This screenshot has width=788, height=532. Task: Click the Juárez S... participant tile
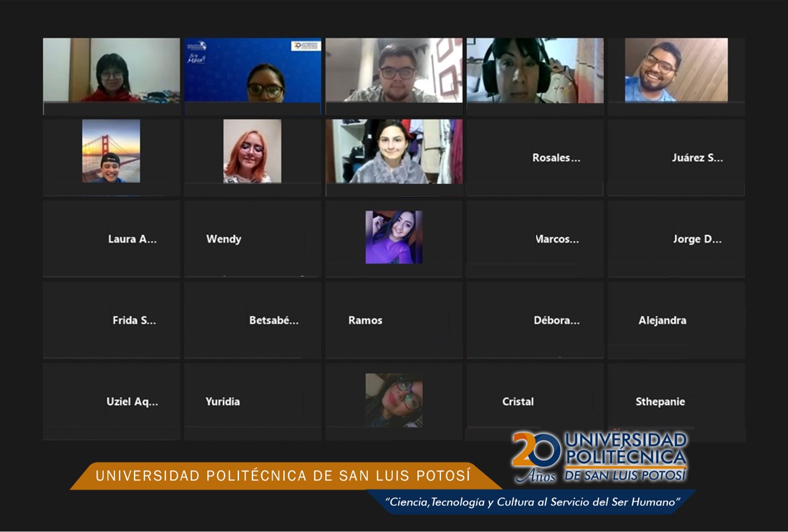click(676, 158)
